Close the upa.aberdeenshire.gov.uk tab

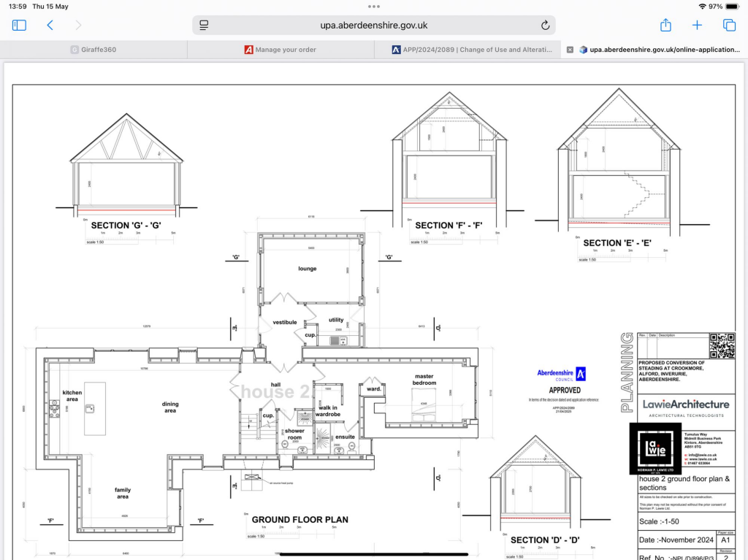pyautogui.click(x=570, y=50)
